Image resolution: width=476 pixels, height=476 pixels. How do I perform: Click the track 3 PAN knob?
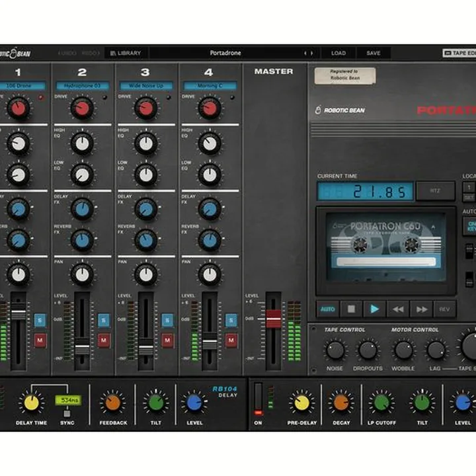click(x=145, y=275)
